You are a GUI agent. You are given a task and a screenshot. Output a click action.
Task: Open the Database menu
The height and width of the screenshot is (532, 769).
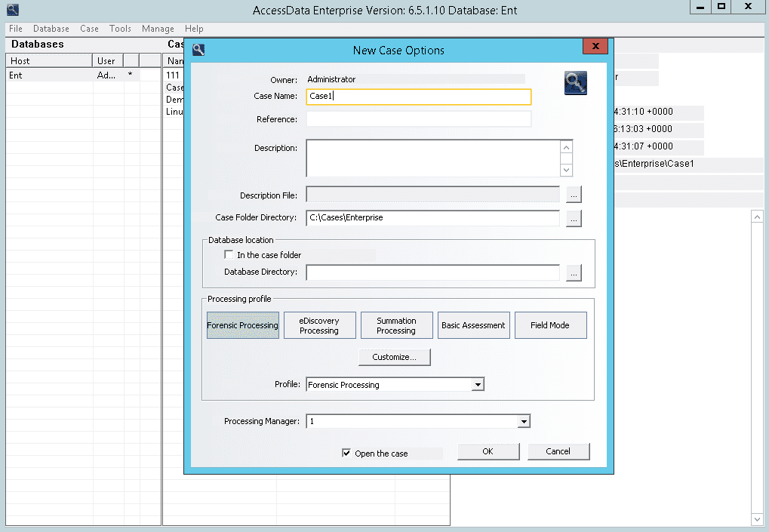click(x=51, y=29)
